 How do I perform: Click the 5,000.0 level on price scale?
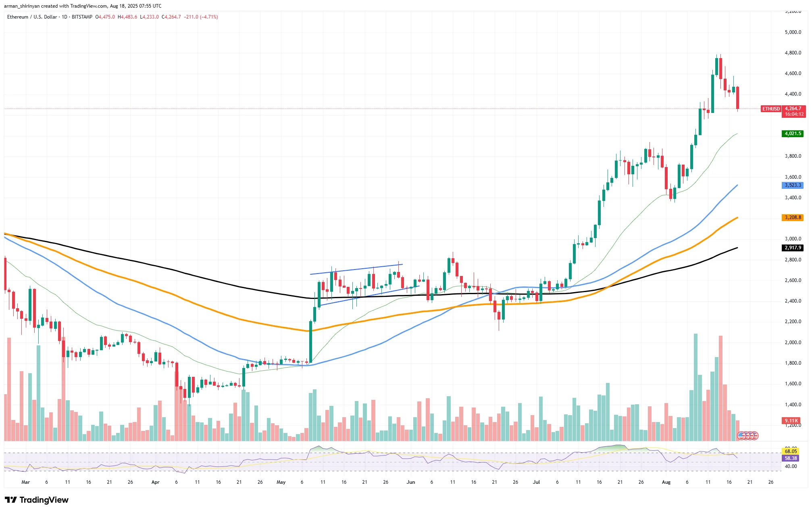(x=793, y=32)
